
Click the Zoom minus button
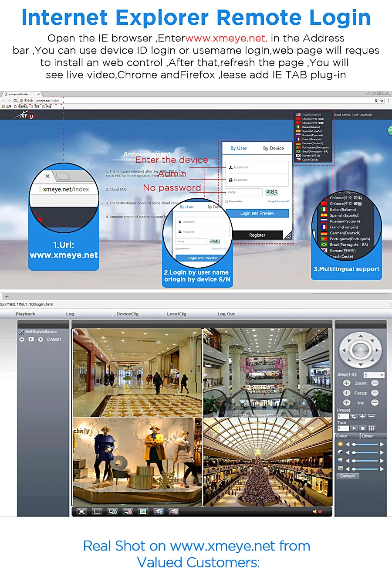click(375, 383)
